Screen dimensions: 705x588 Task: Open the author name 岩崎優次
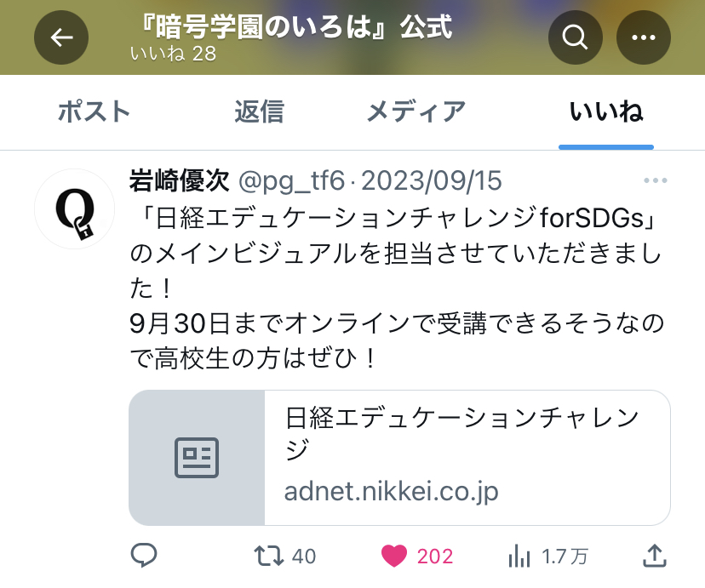180,180
